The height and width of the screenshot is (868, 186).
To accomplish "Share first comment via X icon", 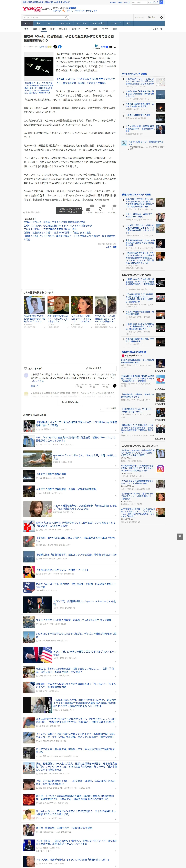I will pyautogui.click(x=115, y=386).
